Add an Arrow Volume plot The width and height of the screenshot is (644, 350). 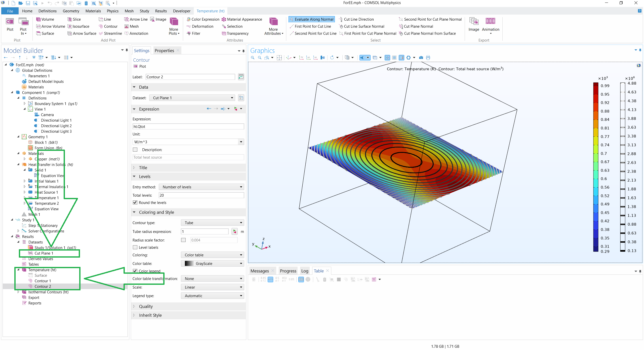point(38,26)
